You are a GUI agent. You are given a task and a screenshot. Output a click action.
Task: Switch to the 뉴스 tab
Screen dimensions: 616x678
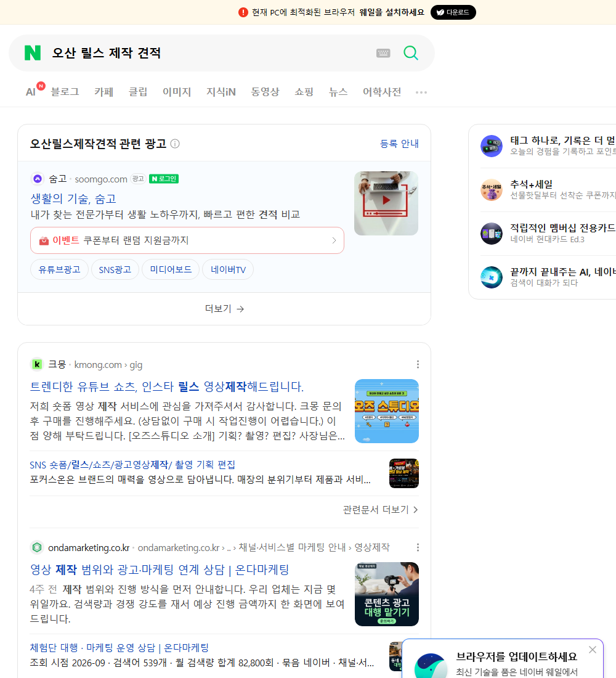[x=338, y=92]
